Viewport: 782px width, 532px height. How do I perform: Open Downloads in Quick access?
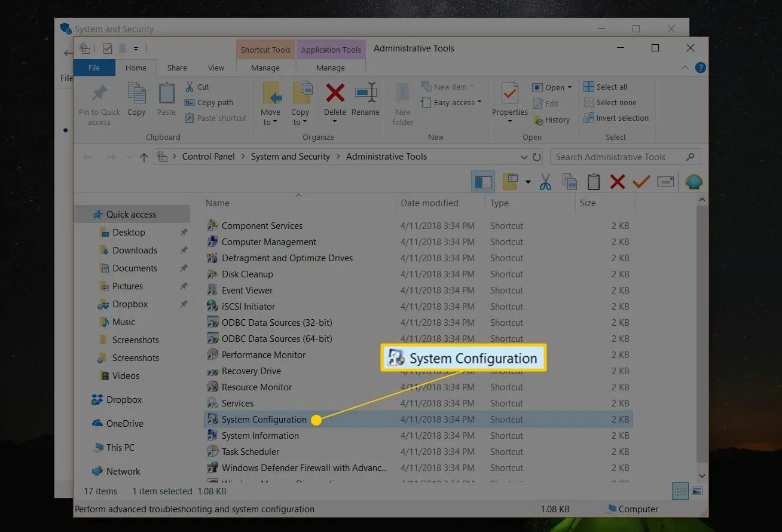[x=135, y=250]
